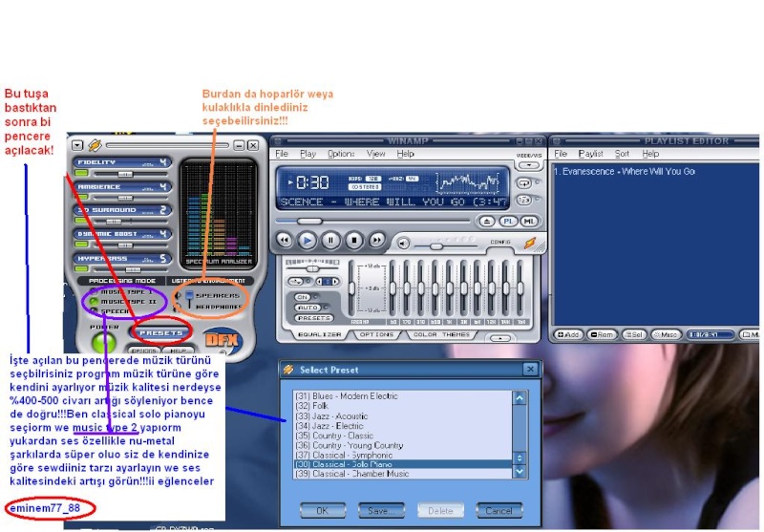This screenshot has width=764, height=532.
Task: Open Playlist Editor Sort menu
Action: [x=622, y=154]
